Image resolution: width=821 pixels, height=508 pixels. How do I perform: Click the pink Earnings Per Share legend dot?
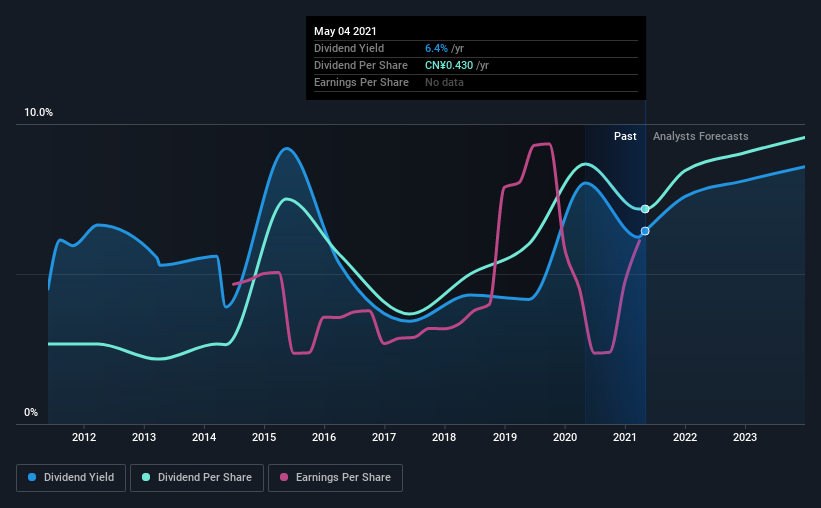(x=284, y=477)
